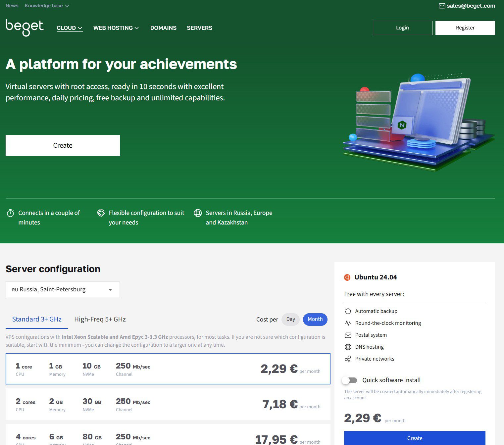Click the Server configuration heading
Screen dimensions: 504x445
click(53, 269)
